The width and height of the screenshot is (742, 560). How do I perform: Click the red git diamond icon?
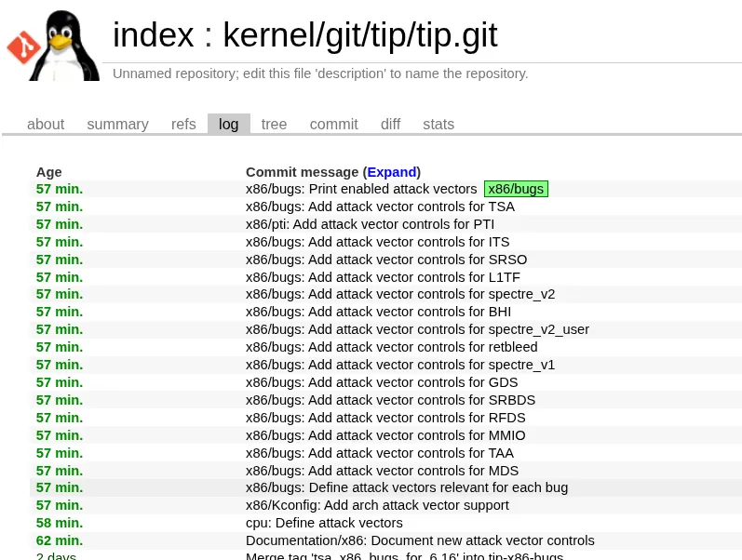tap(22, 47)
